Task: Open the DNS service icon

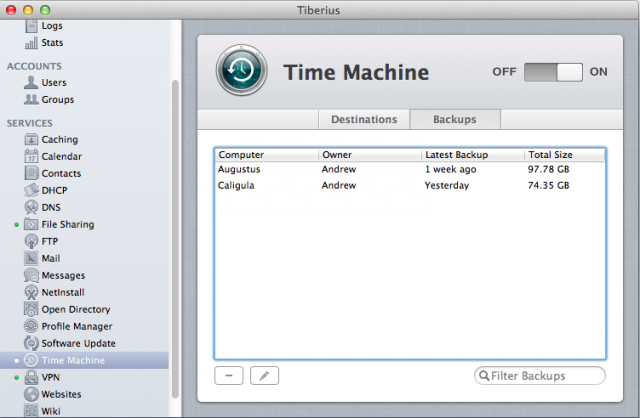Action: tap(31, 207)
